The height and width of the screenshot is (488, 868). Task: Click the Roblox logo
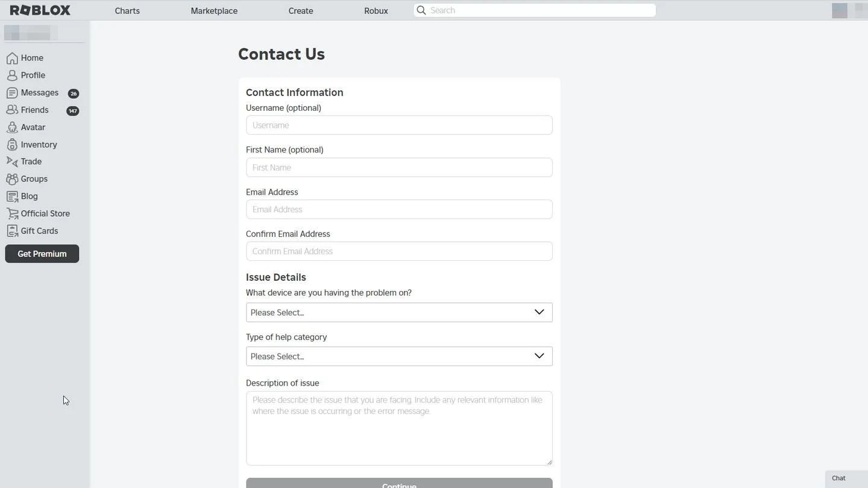(x=40, y=10)
